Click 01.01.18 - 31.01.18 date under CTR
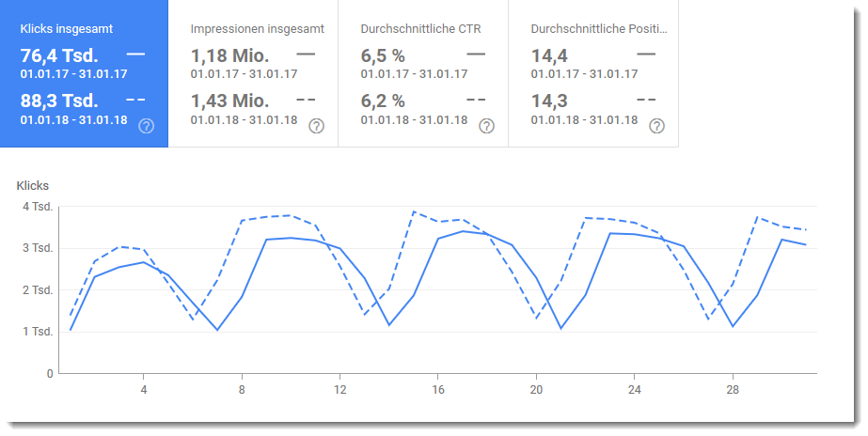 click(414, 120)
